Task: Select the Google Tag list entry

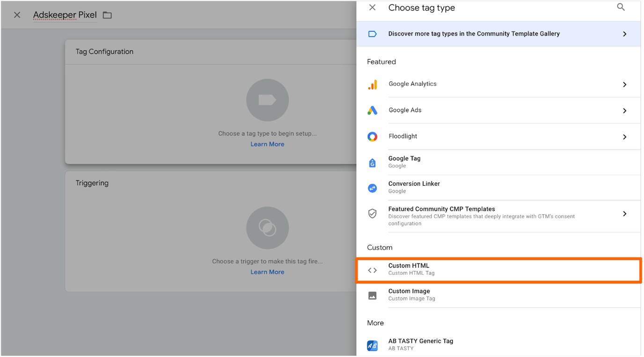Action: click(421, 161)
